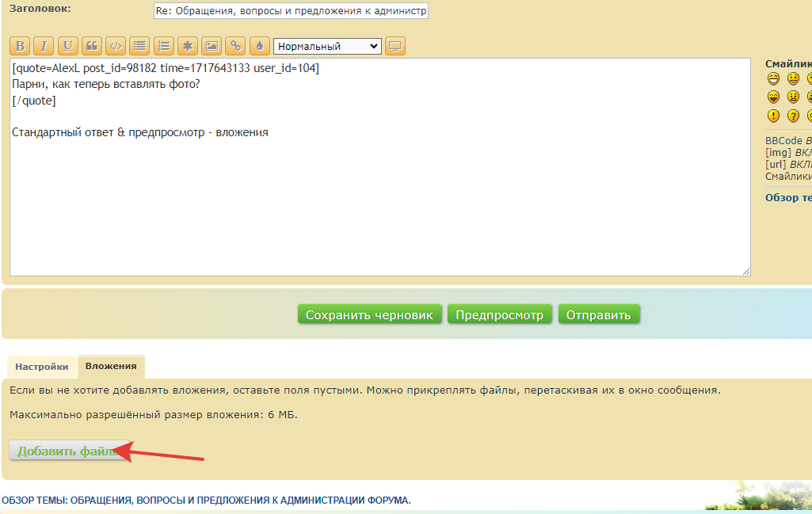Insert an image using the picture icon
This screenshot has width=812, height=514.
[x=211, y=46]
